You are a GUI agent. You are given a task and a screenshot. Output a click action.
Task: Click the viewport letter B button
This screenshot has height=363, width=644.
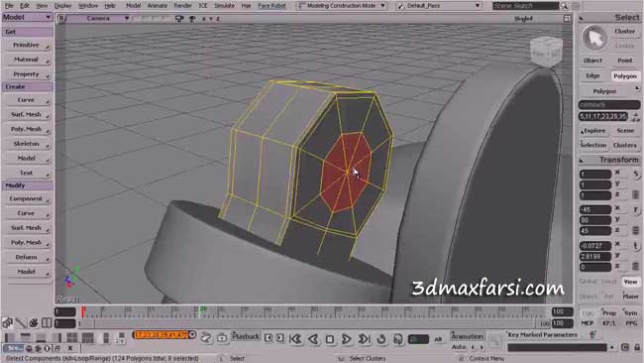(x=61, y=18)
